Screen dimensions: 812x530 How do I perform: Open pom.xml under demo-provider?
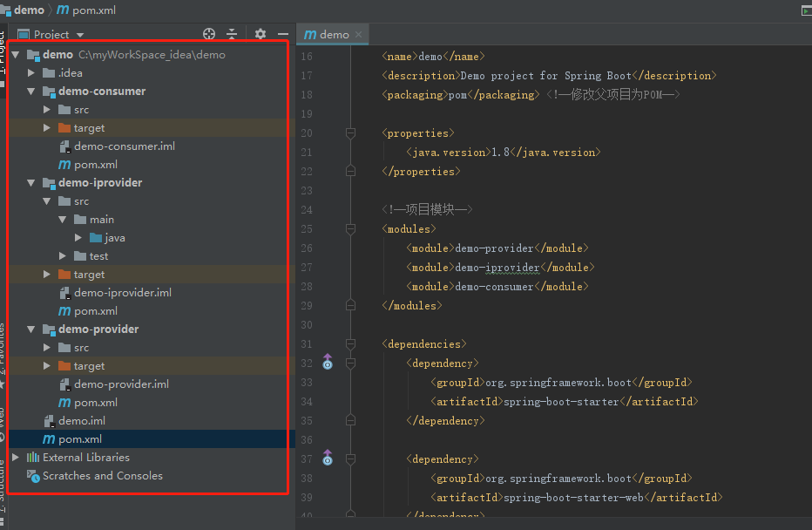click(96, 403)
